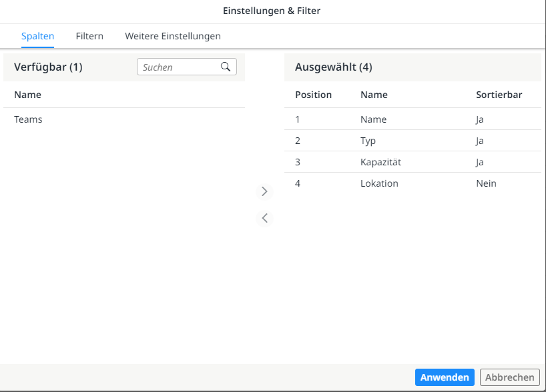Toggle Sortierbar value for Lokation
546x392 pixels.
click(486, 183)
